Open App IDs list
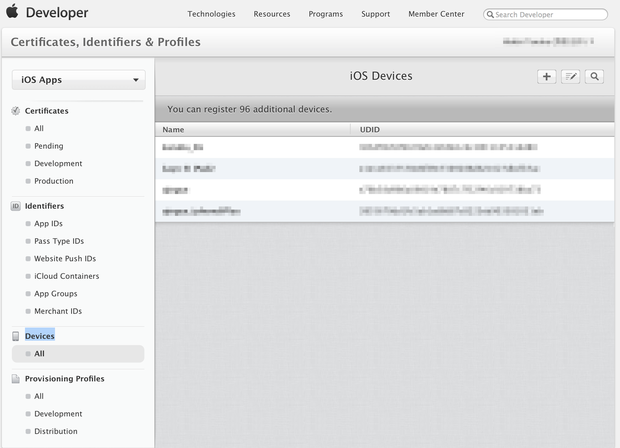 (x=48, y=223)
